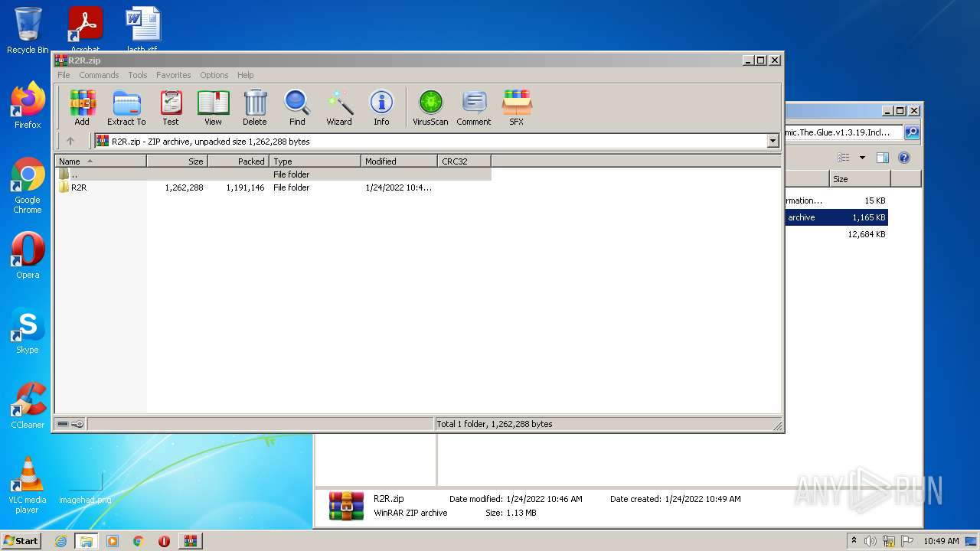This screenshot has width=980, height=551.
Task: Sort by the Size column in WinRAR
Action: coord(177,161)
